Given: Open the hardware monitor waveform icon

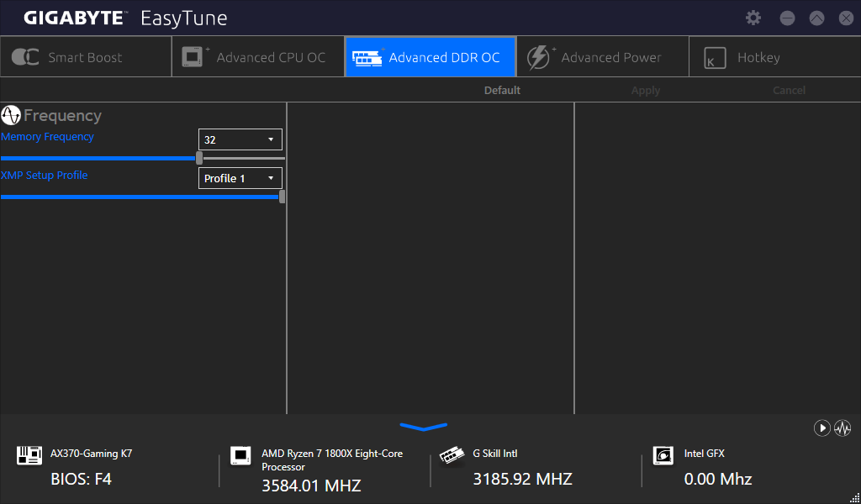Looking at the screenshot, I should tap(843, 428).
